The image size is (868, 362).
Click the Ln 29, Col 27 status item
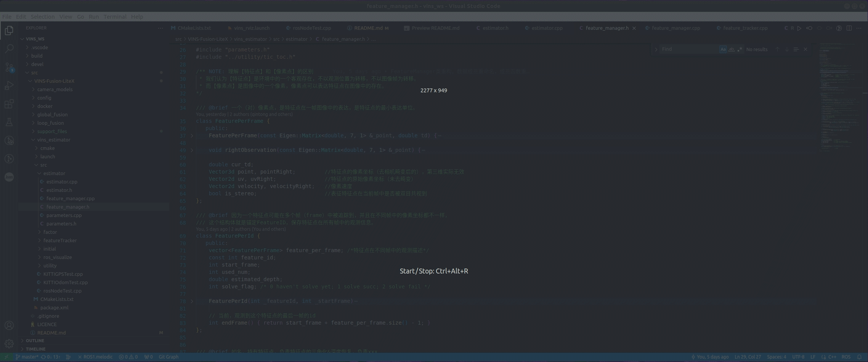[748, 357]
